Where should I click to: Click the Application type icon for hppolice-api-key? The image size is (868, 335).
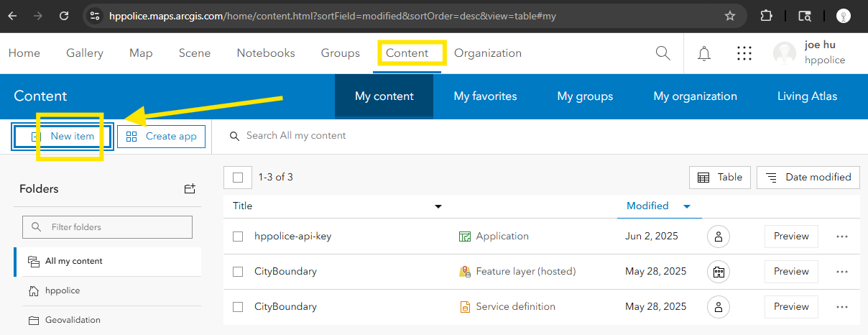point(465,237)
